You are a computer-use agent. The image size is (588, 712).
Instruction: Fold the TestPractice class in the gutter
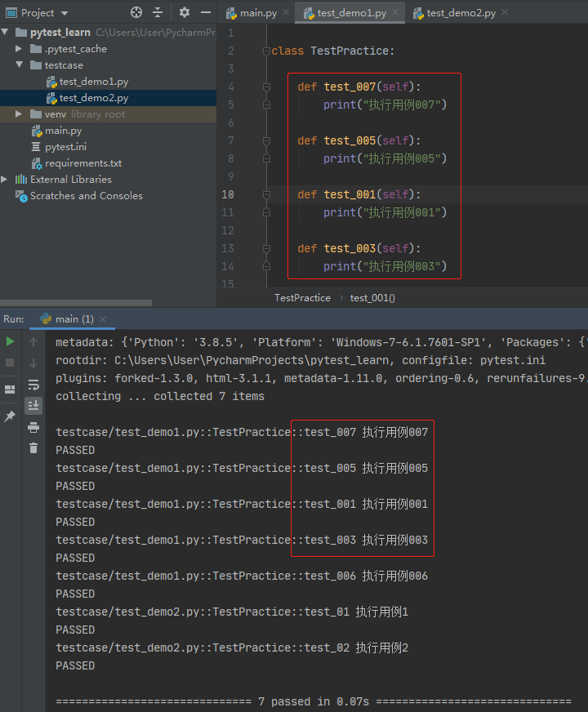click(x=266, y=51)
